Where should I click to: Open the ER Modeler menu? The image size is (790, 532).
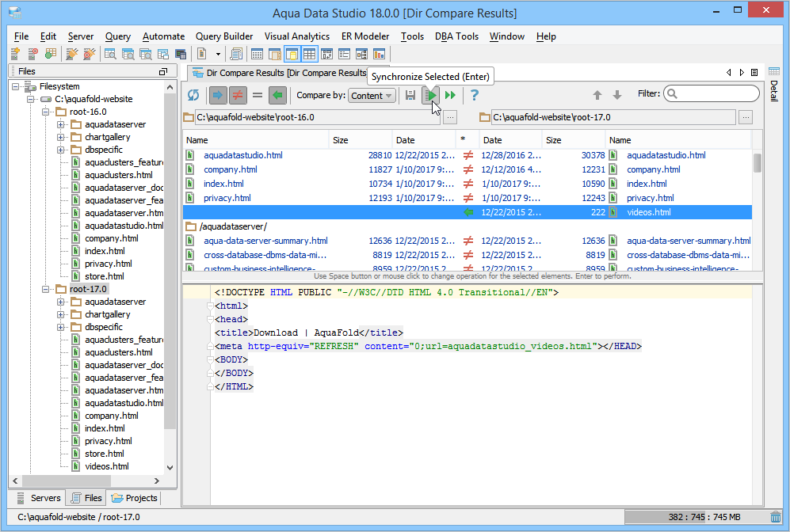point(365,36)
